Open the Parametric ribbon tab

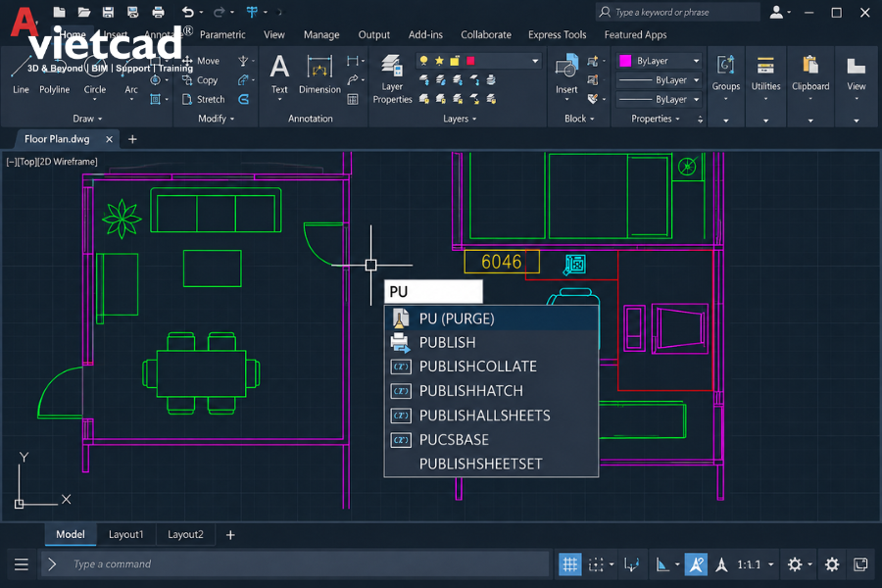coord(222,35)
